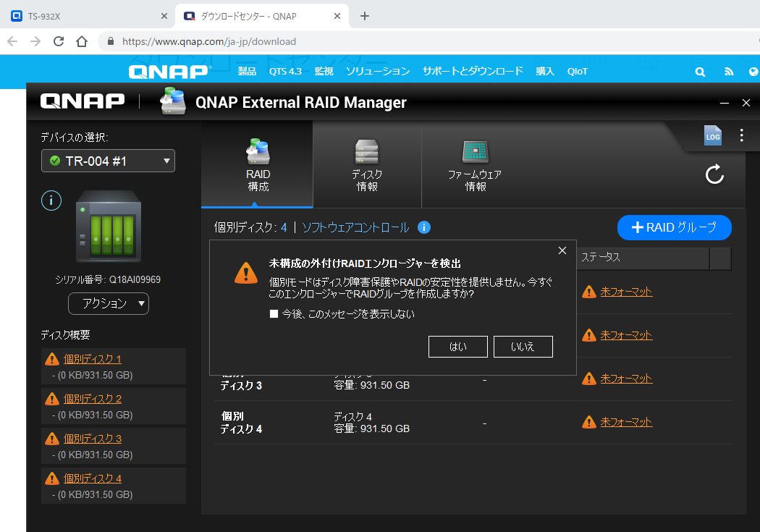
Task: Open the LOG viewer icon
Action: coord(713,136)
